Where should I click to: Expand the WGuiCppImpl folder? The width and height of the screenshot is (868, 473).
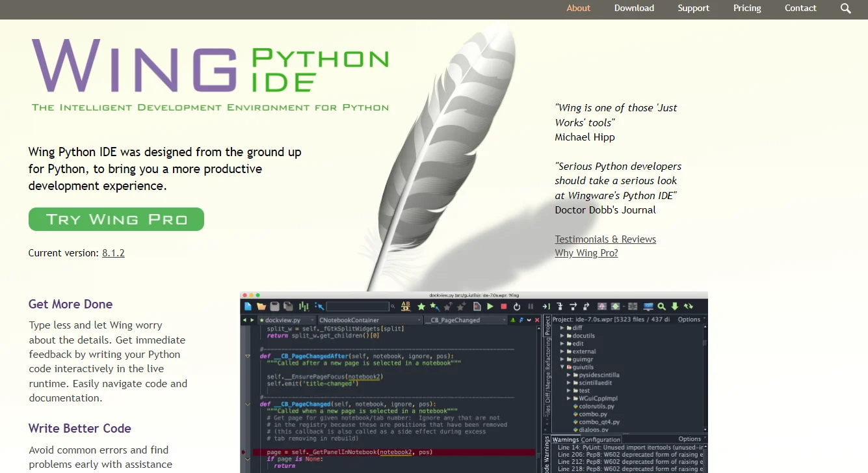[568, 398]
